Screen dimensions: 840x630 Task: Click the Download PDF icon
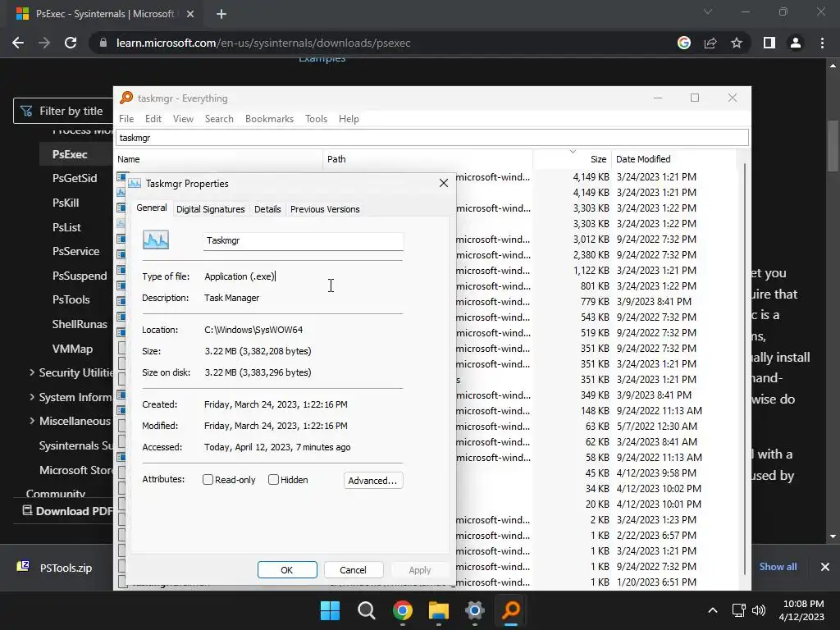tap(27, 510)
